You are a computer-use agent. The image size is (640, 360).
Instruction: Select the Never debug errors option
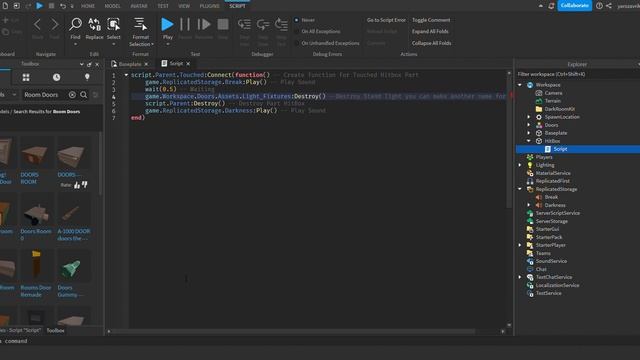296,20
